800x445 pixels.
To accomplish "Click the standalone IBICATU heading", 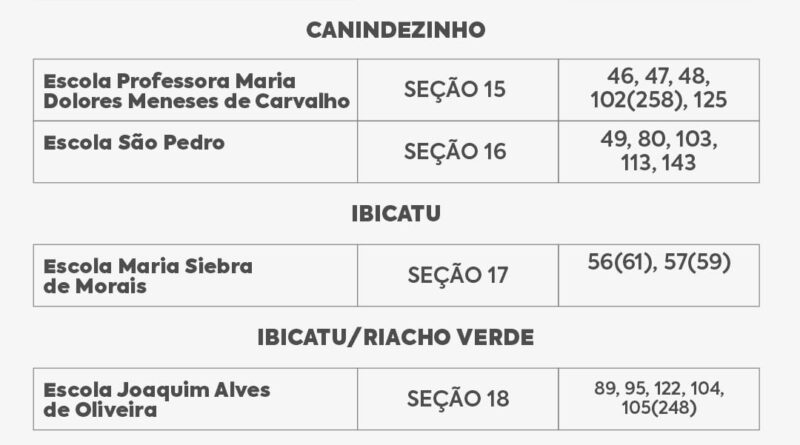I will click(x=396, y=215).
